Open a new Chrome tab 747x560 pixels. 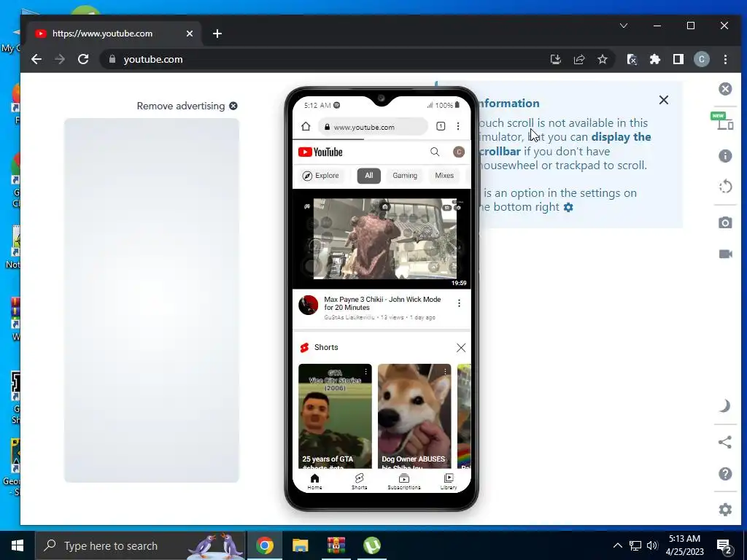click(217, 34)
